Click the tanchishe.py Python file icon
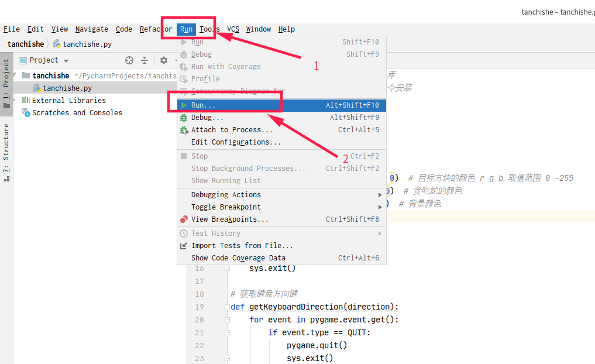Screen dimensions: 595x364 (37, 88)
